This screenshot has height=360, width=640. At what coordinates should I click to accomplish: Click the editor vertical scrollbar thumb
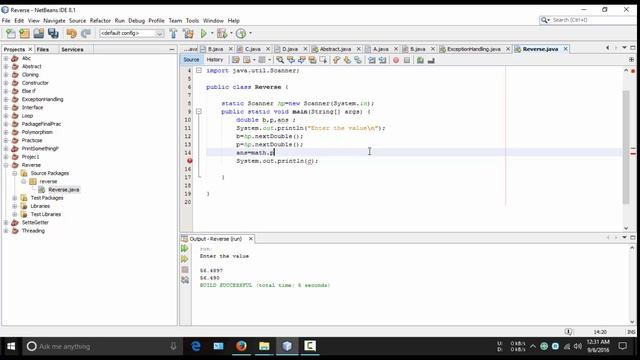point(626,147)
